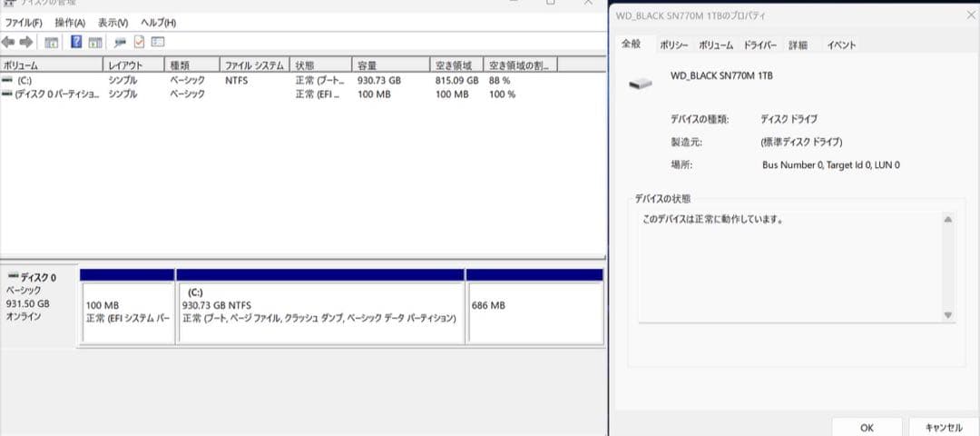Switch to the 詳細 tab

[798, 45]
